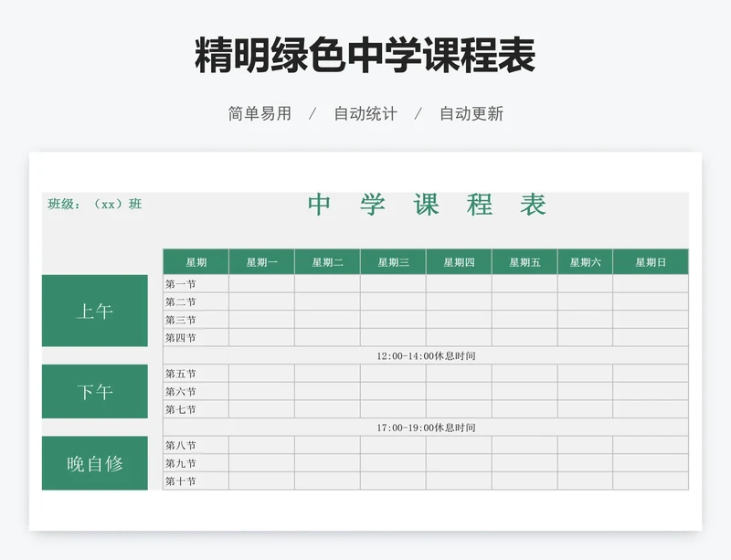Click the 上午 green block
731x560 pixels.
coord(95,311)
